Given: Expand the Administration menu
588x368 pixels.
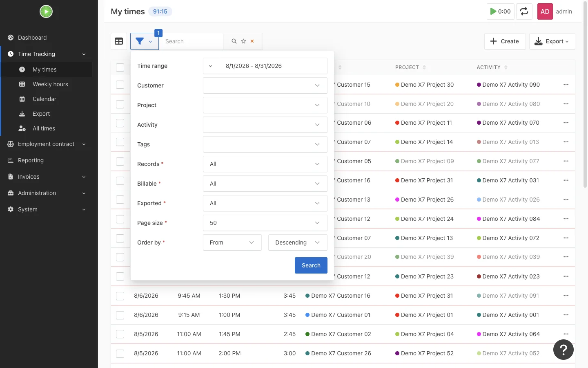Looking at the screenshot, I should (x=46, y=193).
